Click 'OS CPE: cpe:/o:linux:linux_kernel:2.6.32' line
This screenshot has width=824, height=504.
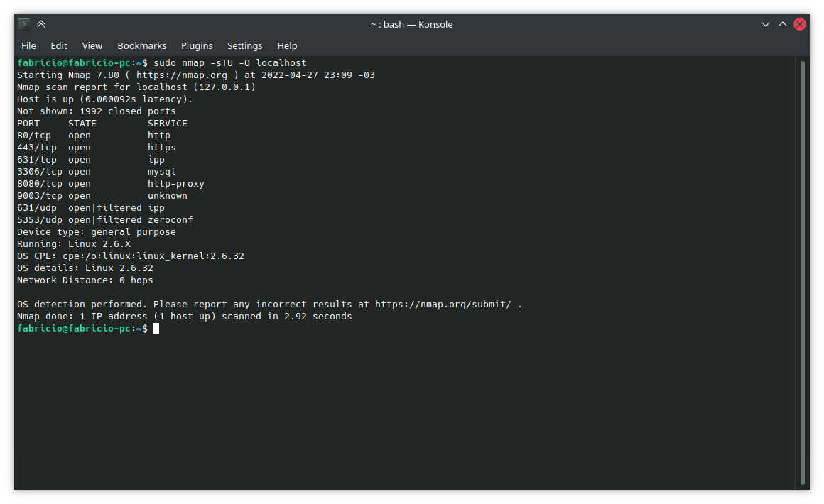[x=130, y=256]
